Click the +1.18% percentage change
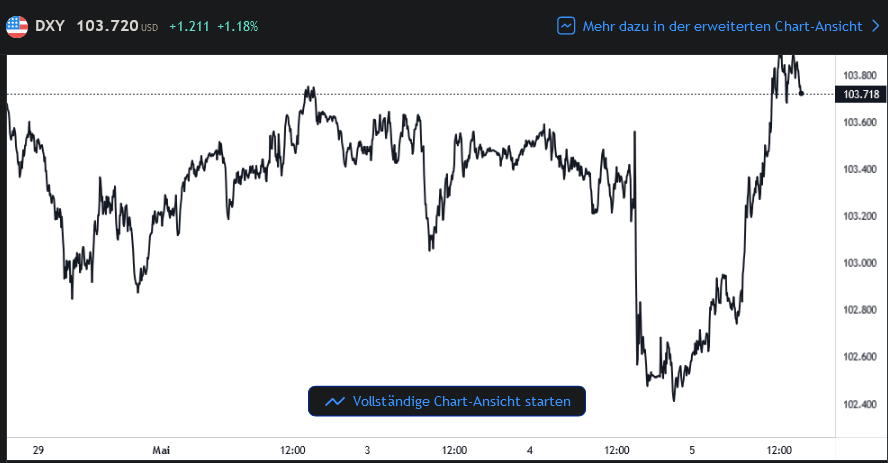 [240, 26]
